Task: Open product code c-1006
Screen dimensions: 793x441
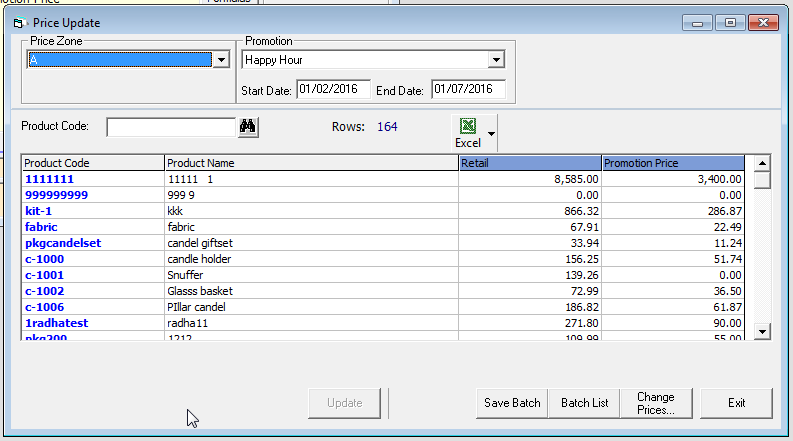Action: click(x=45, y=307)
